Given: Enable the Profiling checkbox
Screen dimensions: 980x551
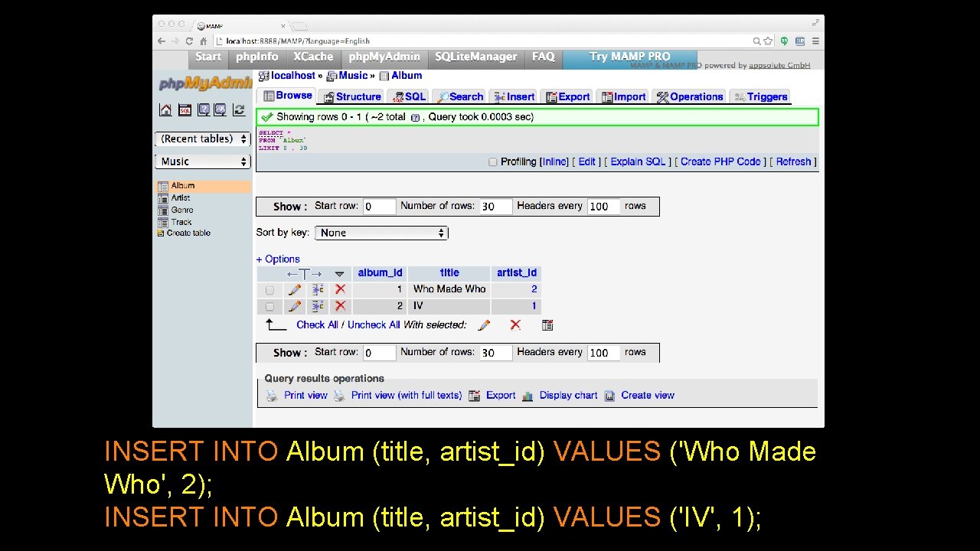Looking at the screenshot, I should pos(494,162).
